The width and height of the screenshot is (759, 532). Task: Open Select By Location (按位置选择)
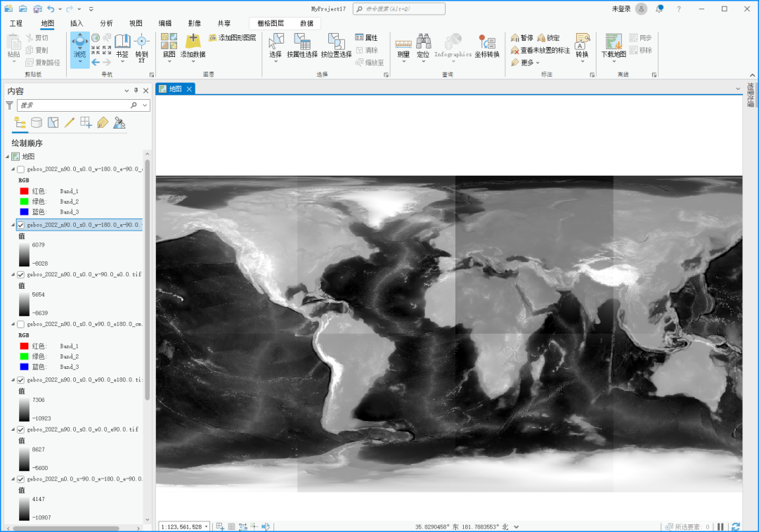pos(336,46)
